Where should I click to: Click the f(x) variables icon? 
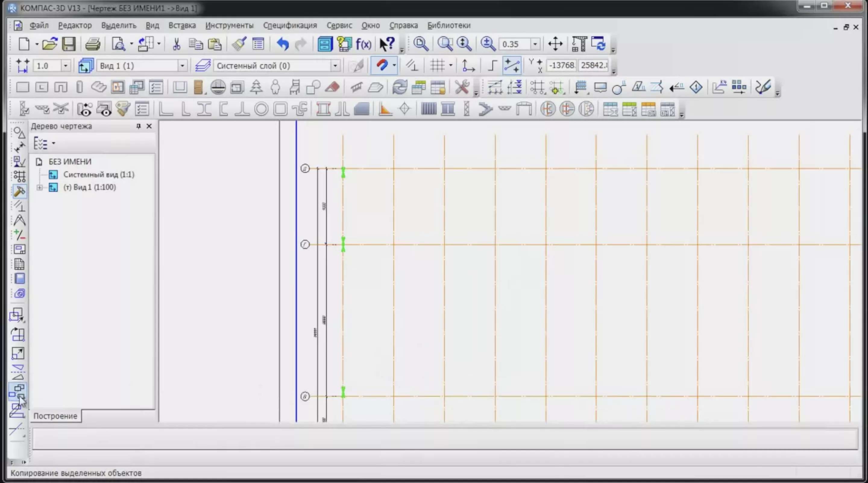(x=363, y=44)
